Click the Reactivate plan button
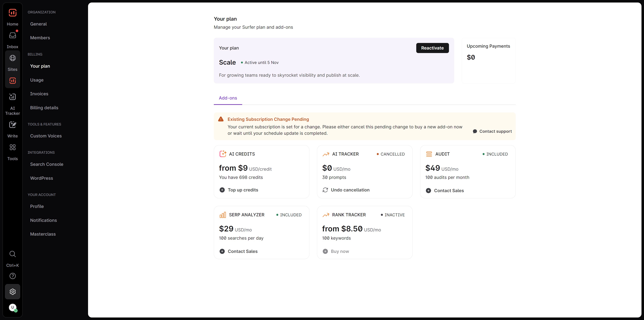 pos(432,48)
